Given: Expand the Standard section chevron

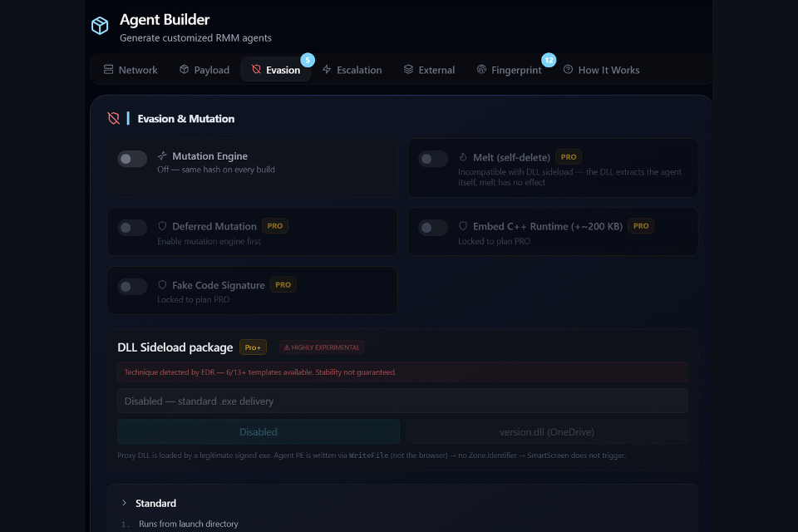Looking at the screenshot, I should [x=124, y=503].
